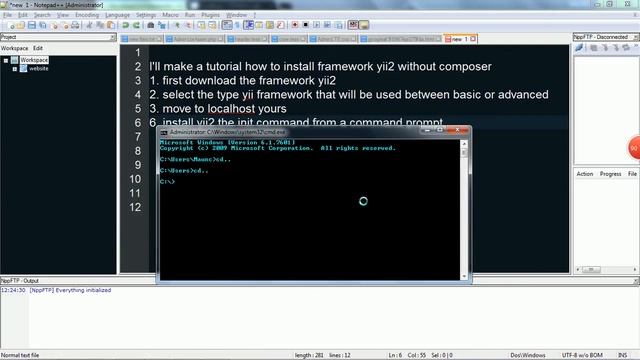Toggle the Indent Guide toolbar icon
This screenshot has width=640, height=360.
click(x=248, y=25)
